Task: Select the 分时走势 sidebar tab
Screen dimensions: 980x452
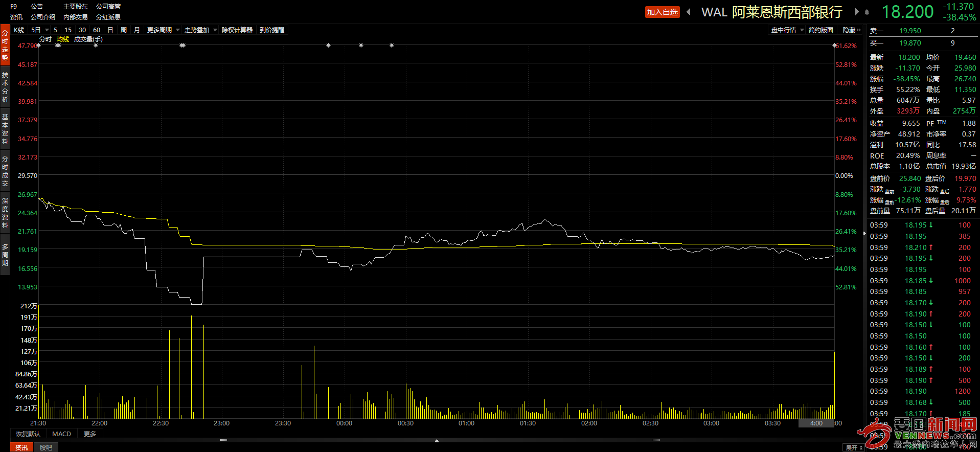Action: tap(5, 45)
